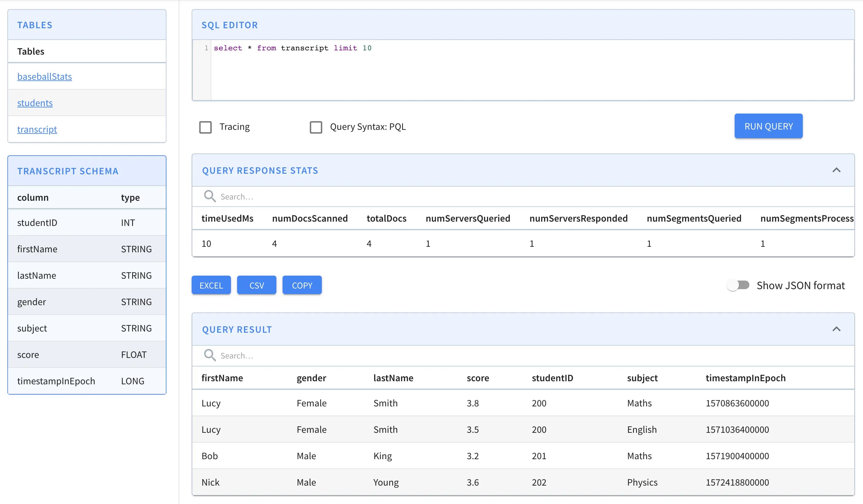Click the COPY icon button
863x504 pixels.
[303, 285]
